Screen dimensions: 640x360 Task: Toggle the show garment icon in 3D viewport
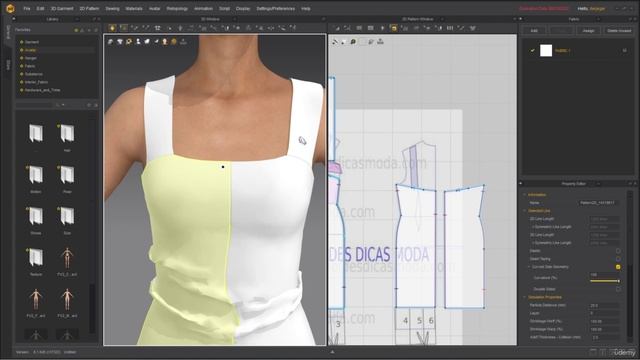coord(111,42)
